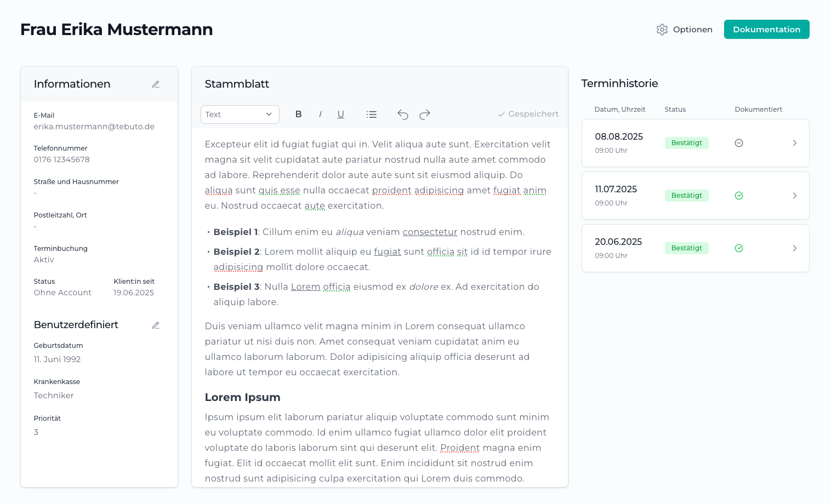Image resolution: width=831 pixels, height=504 pixels.
Task: Toggle italic formatting in the editor
Action: click(320, 114)
